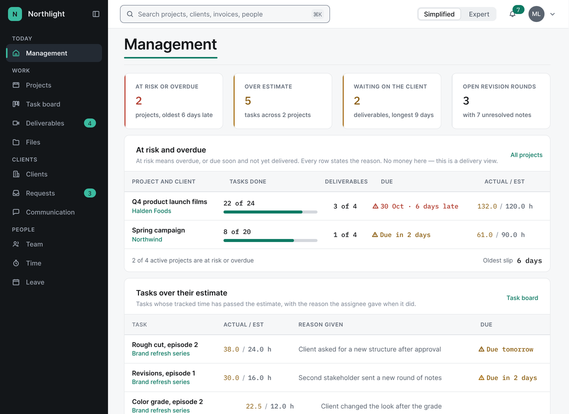
Task: Open the Clients section
Action: point(36,175)
